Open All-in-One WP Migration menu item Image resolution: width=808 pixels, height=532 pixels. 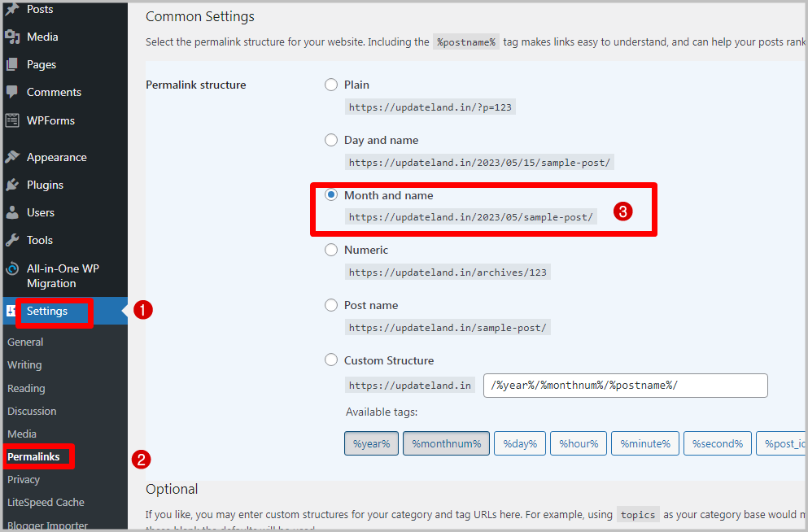point(63,276)
